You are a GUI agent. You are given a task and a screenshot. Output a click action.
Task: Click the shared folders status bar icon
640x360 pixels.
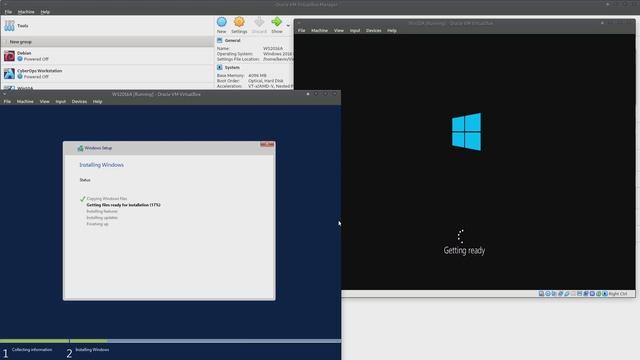click(573, 293)
